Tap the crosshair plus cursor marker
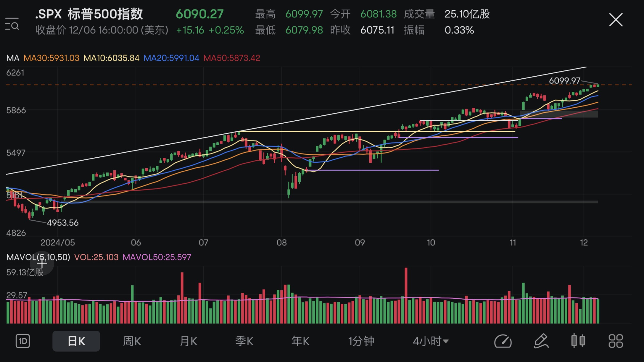Image resolution: width=644 pixels, height=362 pixels. point(42,263)
